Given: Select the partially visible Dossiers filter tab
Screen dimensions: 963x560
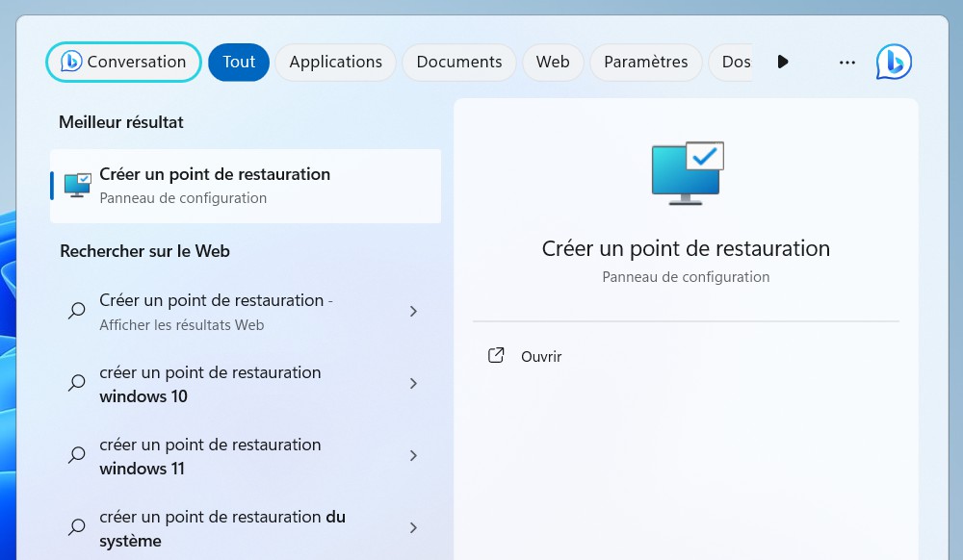Looking at the screenshot, I should (735, 62).
